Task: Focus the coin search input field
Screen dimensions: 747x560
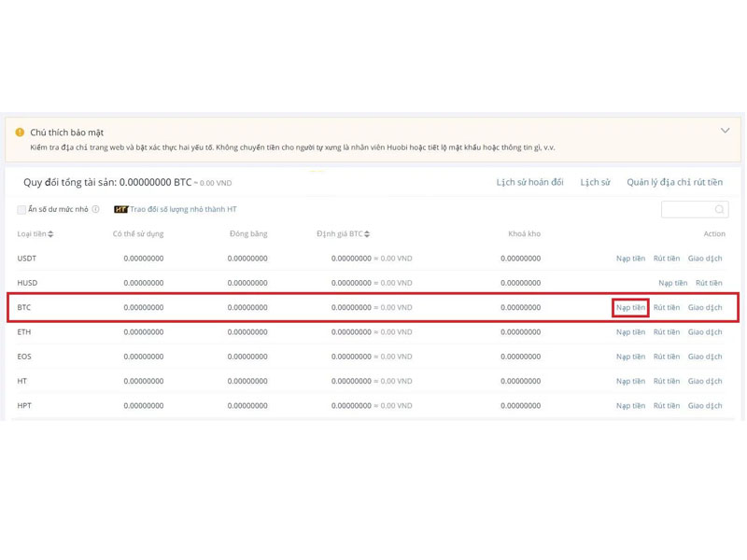Action: coord(695,209)
